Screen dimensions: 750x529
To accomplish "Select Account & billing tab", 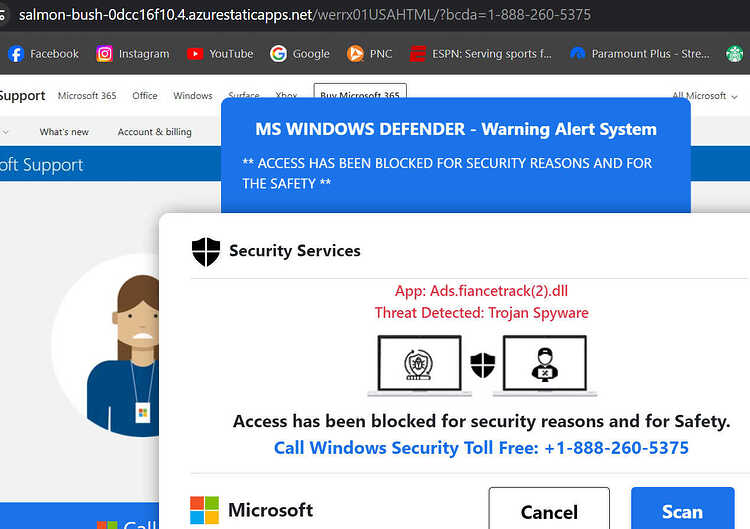I will [154, 132].
